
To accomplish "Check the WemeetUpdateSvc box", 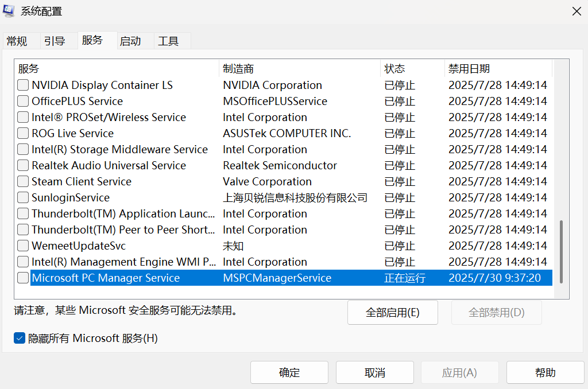I will pyautogui.click(x=23, y=246).
